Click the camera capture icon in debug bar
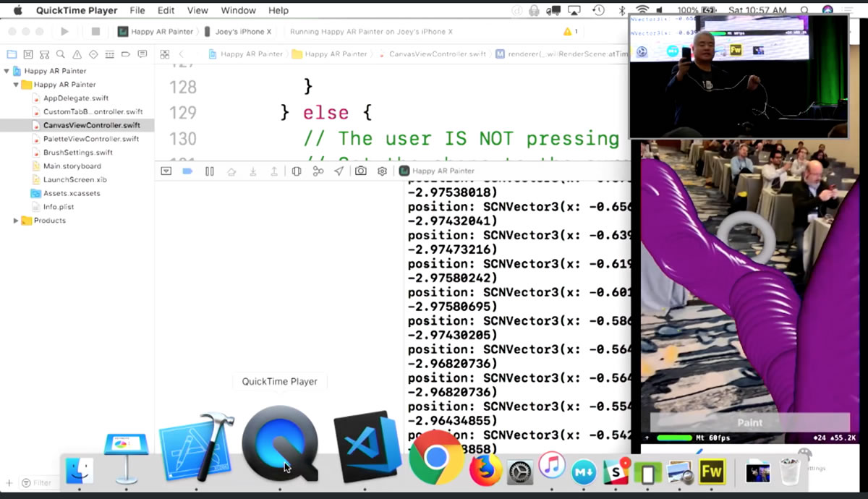The image size is (868, 499). [x=361, y=171]
